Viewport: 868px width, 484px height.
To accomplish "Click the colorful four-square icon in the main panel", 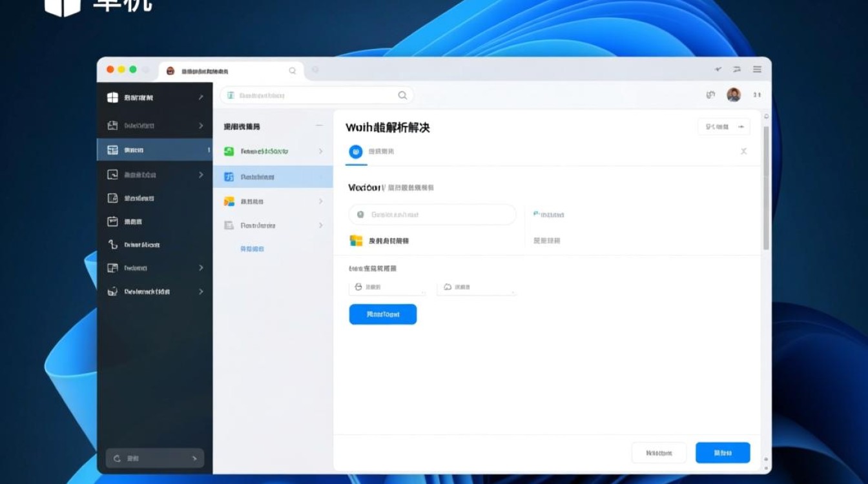I will tap(356, 241).
